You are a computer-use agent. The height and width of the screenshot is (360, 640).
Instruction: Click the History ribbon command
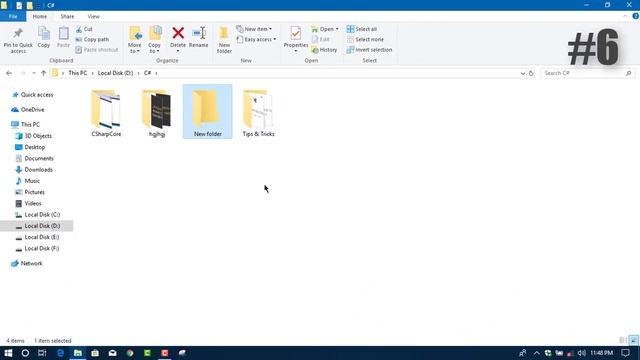324,50
